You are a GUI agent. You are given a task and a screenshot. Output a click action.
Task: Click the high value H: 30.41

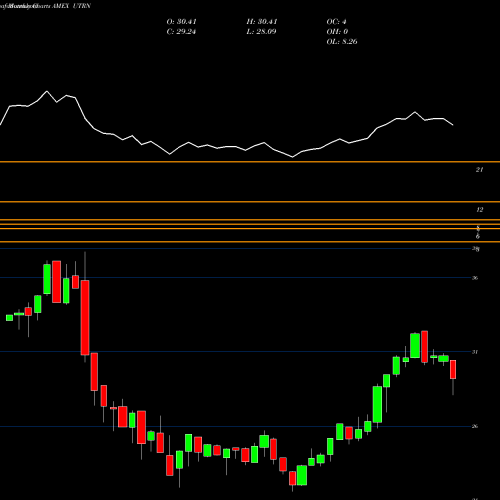pos(262,22)
